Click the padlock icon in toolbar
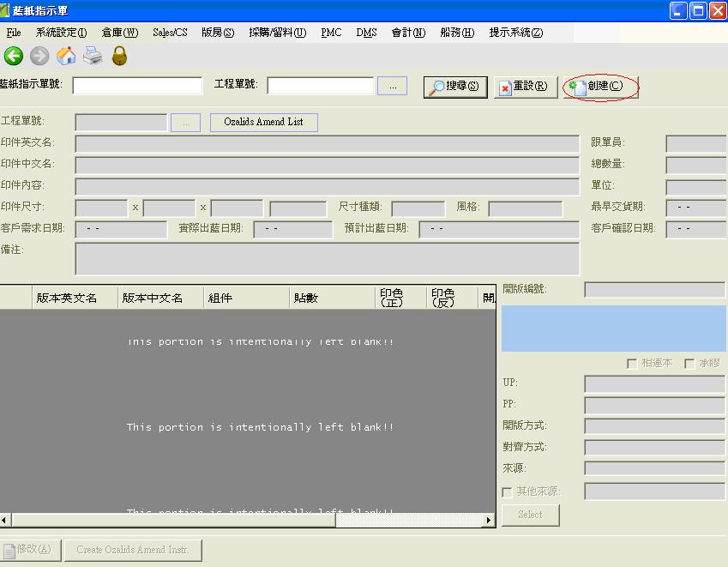This screenshot has width=728, height=567. pyautogui.click(x=119, y=57)
